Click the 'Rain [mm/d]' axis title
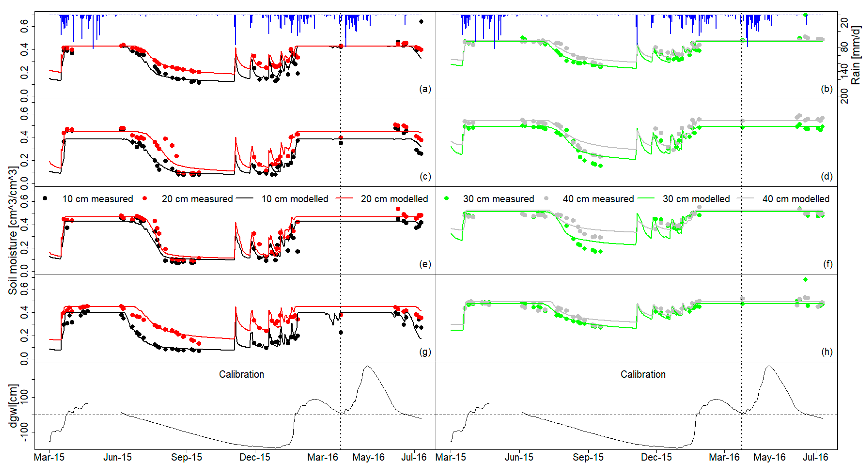Screen dimensions: 868x470 pos(856,56)
